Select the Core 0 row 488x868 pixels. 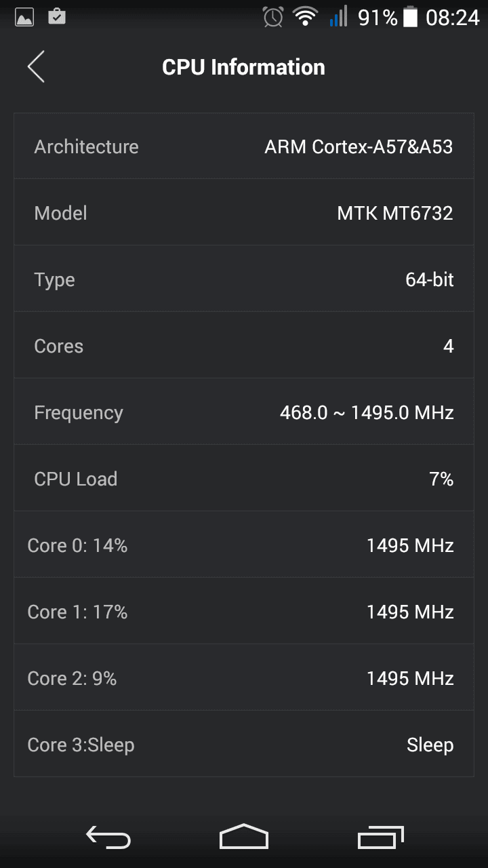244,545
